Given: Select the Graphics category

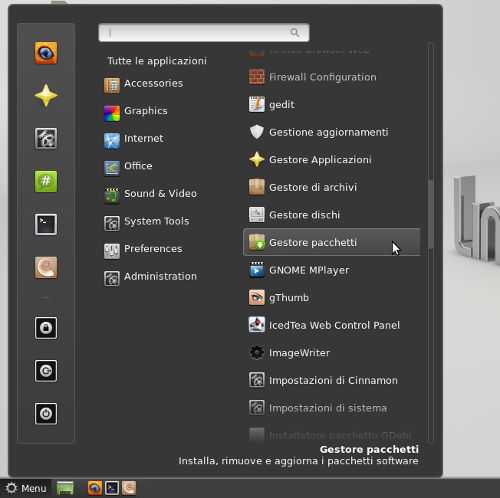Looking at the screenshot, I should (x=146, y=111).
